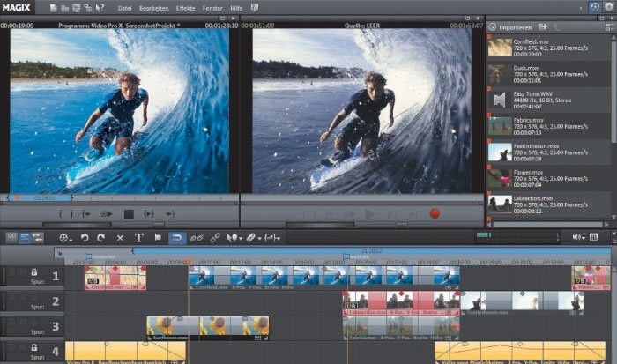Click the new project icon
Image resolution: width=617 pixels, height=364 pixels.
(55, 7)
